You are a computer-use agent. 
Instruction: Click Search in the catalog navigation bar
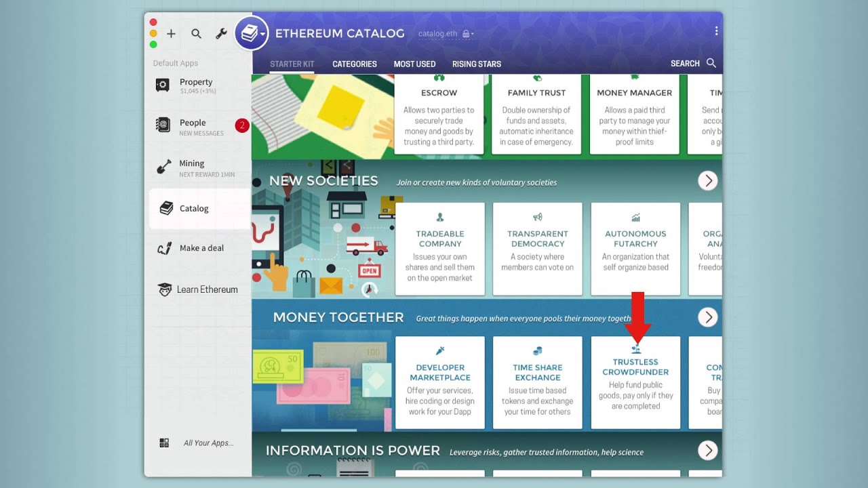(692, 63)
